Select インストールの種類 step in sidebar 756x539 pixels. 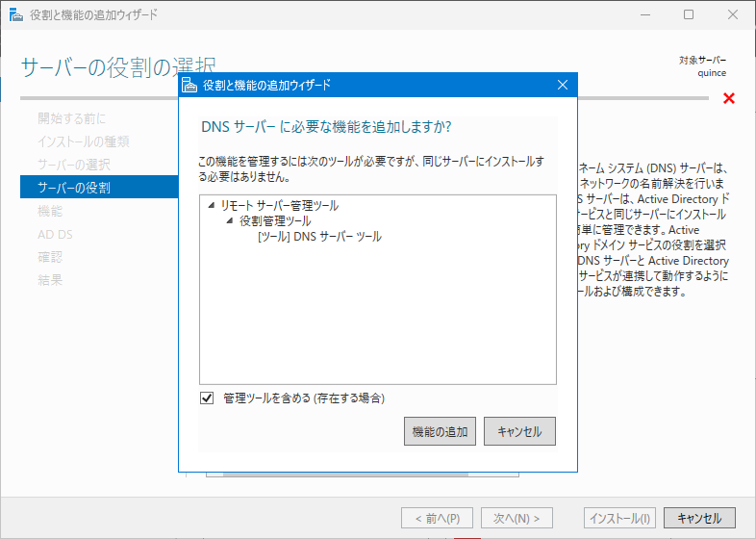click(x=84, y=141)
